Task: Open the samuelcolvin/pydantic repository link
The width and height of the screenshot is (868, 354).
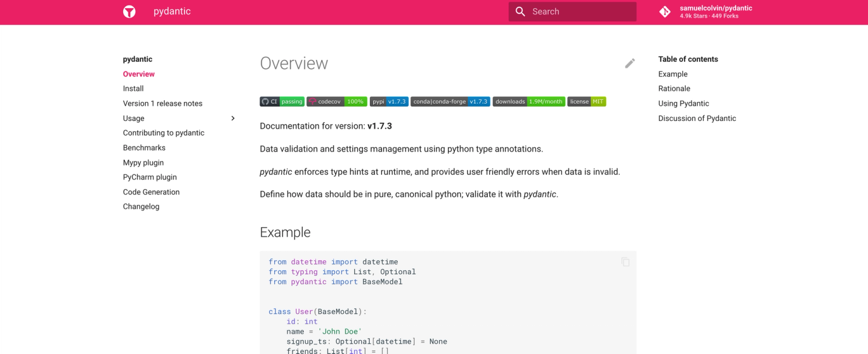Action: coord(716,8)
